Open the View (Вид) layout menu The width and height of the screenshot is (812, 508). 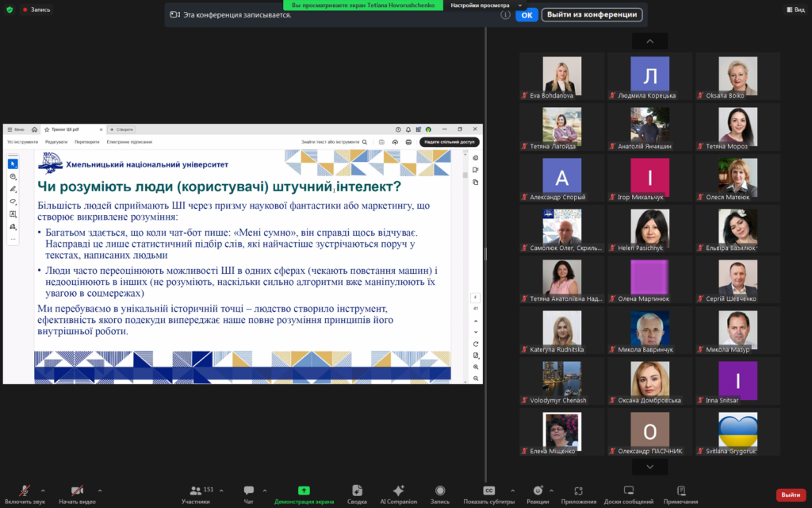click(x=794, y=10)
